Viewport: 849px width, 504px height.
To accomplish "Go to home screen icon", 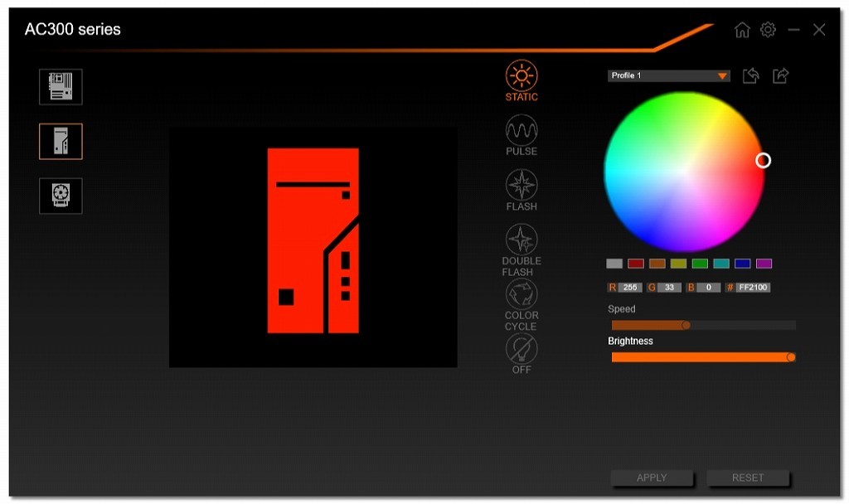I will pyautogui.click(x=742, y=30).
